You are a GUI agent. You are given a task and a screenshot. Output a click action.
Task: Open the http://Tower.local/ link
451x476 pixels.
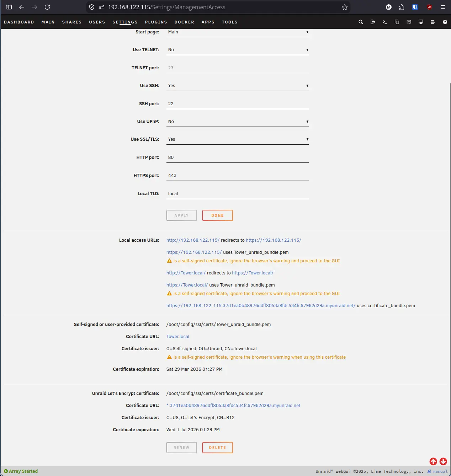(186, 273)
